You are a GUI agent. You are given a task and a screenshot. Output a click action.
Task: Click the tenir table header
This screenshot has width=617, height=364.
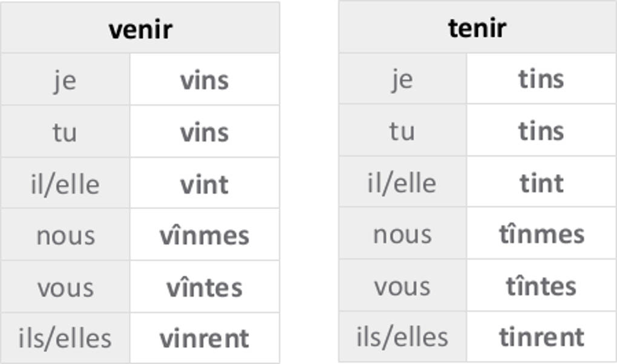(x=477, y=28)
